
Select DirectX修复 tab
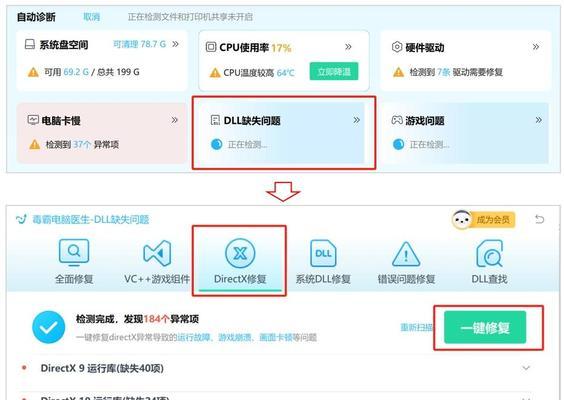[240, 262]
